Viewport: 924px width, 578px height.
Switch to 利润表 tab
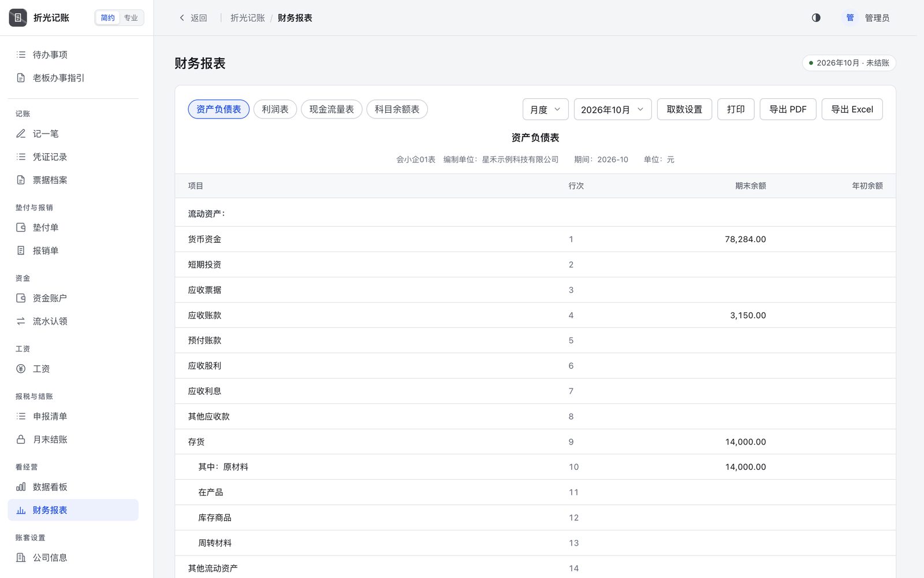275,109
